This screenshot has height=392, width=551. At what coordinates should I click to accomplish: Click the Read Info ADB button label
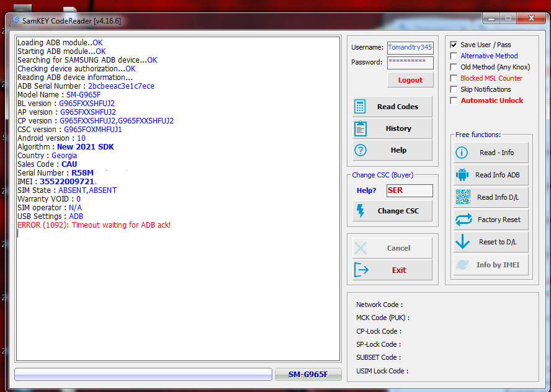(497, 174)
